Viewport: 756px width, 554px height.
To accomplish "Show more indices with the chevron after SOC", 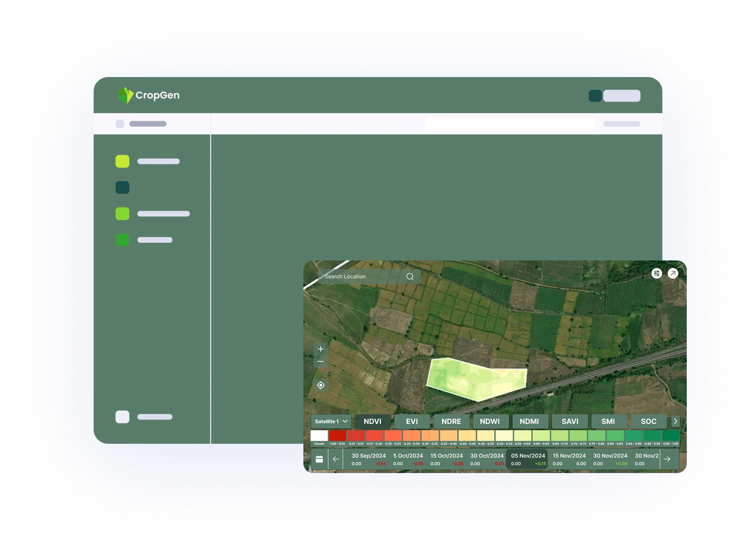I will tap(675, 421).
